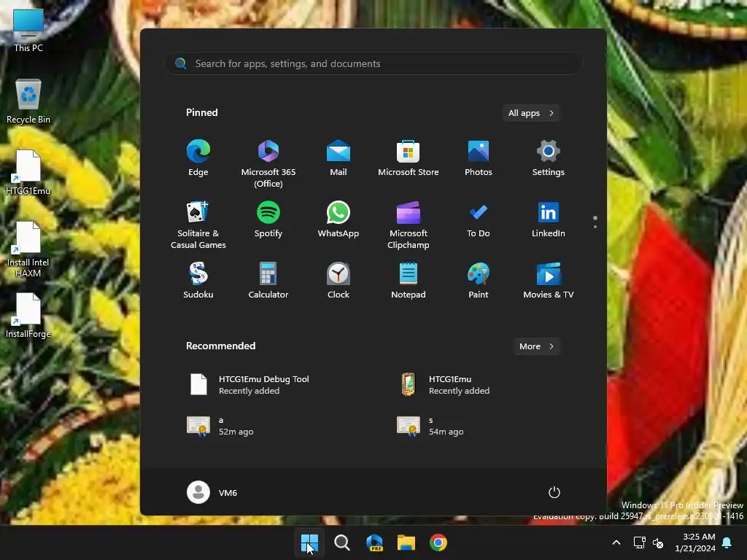Open Microsoft Store
The height and width of the screenshot is (560, 747).
click(x=409, y=158)
